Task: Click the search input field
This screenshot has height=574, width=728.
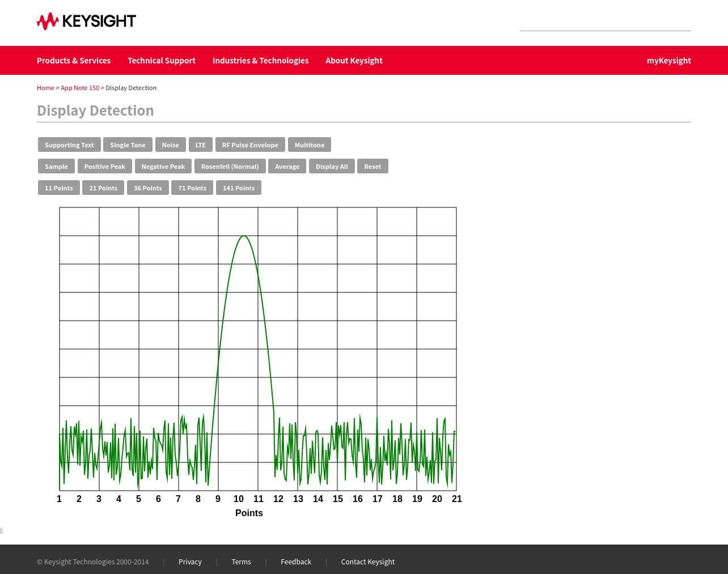Action: (x=606, y=23)
